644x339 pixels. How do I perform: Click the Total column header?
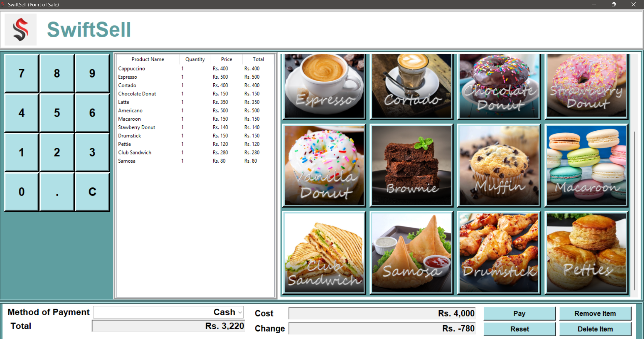258,59
